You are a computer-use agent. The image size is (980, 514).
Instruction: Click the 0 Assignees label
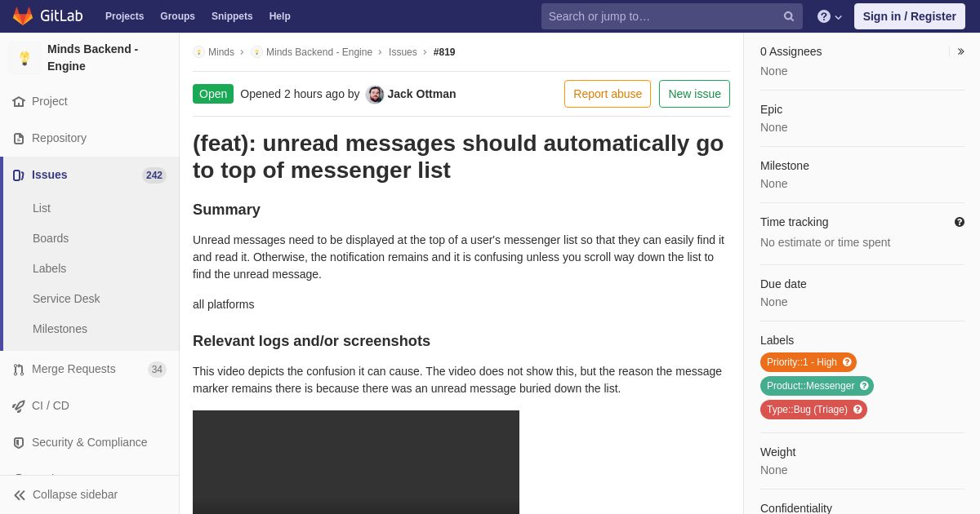[x=791, y=51]
